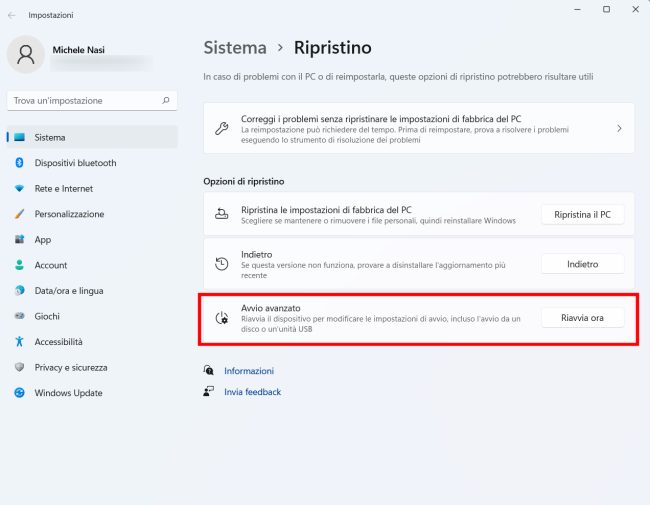This screenshot has height=505, width=650.
Task: Click the Indietro button
Action: pyautogui.click(x=582, y=264)
